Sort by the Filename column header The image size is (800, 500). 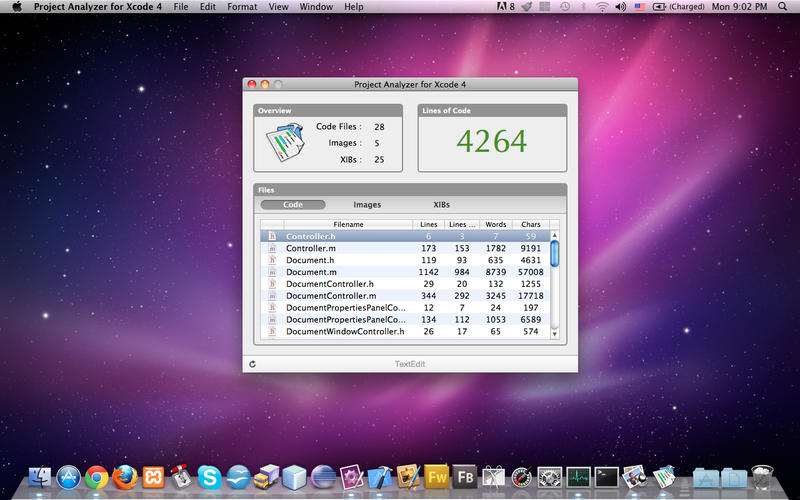coord(348,224)
